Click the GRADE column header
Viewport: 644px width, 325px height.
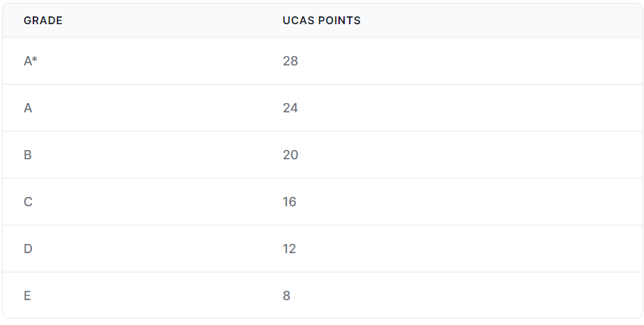coord(43,21)
